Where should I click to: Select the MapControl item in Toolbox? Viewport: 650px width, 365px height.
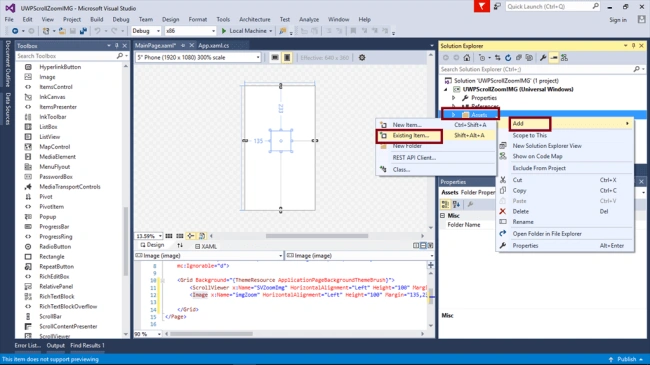pyautogui.click(x=54, y=146)
